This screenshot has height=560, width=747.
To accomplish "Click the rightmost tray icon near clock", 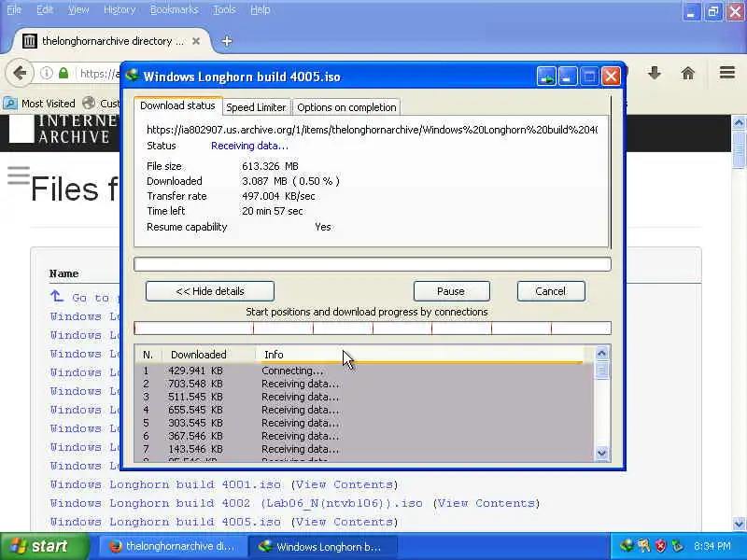I will pyautogui.click(x=677, y=546).
